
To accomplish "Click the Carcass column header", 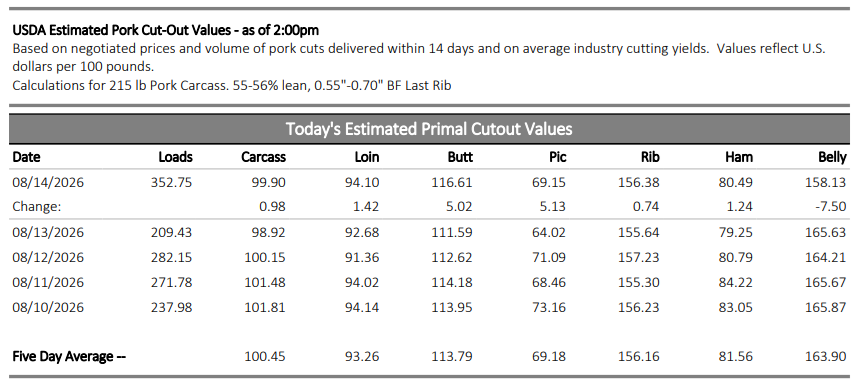I will (263, 158).
